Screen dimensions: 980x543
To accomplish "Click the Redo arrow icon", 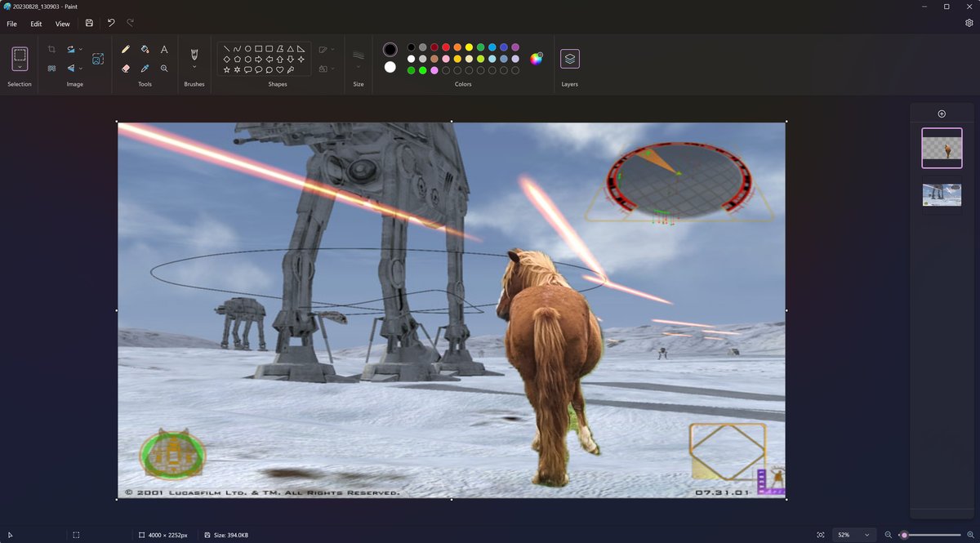I will pyautogui.click(x=131, y=24).
